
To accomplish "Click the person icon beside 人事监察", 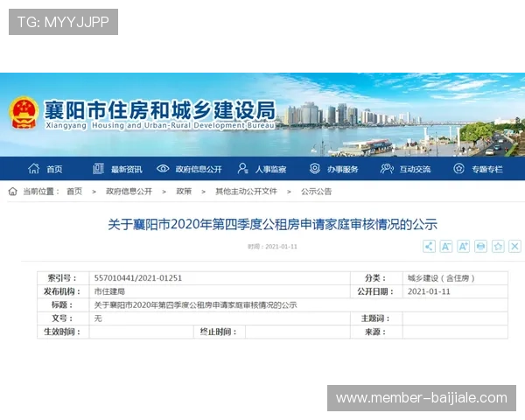I will 242,169.
